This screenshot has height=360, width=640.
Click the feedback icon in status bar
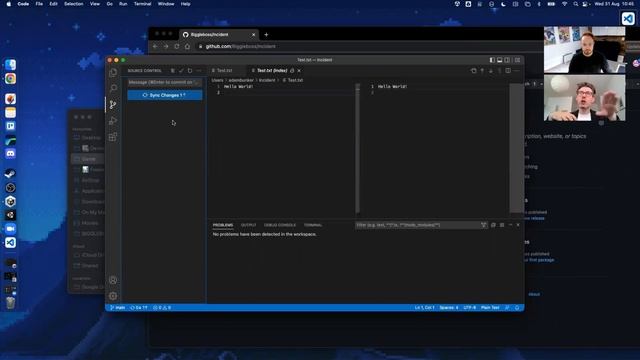pos(507,308)
